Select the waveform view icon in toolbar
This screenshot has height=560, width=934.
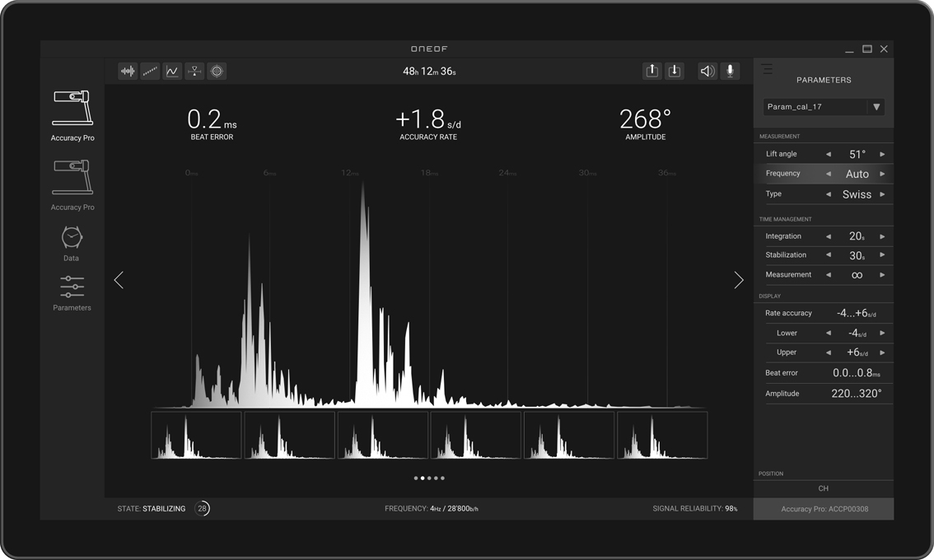(x=128, y=72)
